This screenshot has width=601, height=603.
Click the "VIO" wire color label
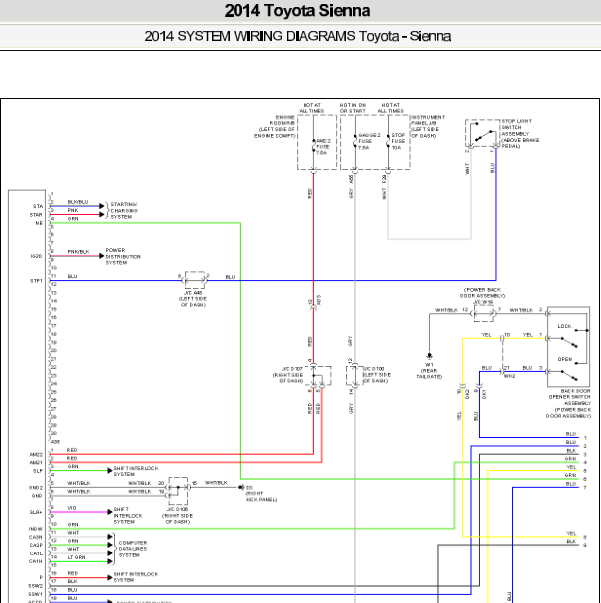72,508
